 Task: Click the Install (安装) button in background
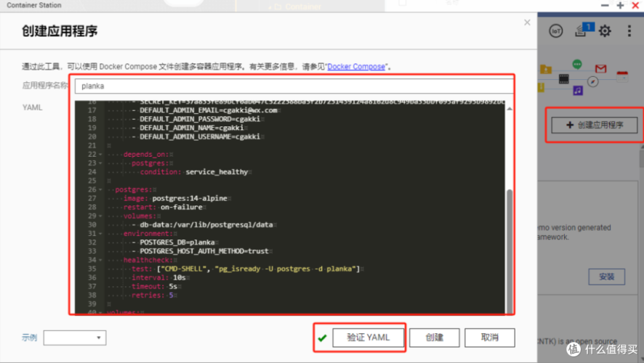pos(607,277)
